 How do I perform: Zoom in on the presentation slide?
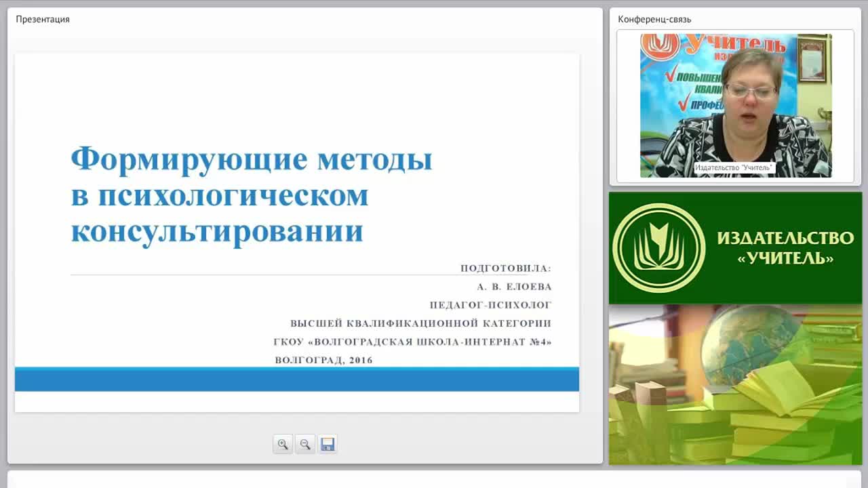coord(283,445)
